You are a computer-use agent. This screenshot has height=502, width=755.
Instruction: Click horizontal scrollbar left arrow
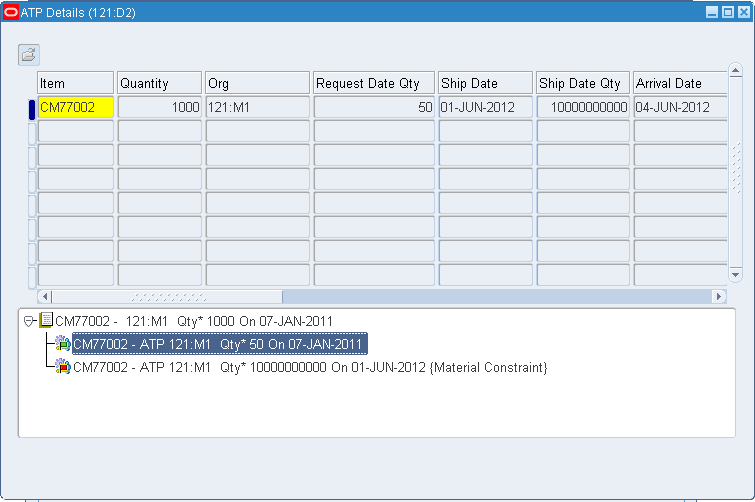coord(45,296)
